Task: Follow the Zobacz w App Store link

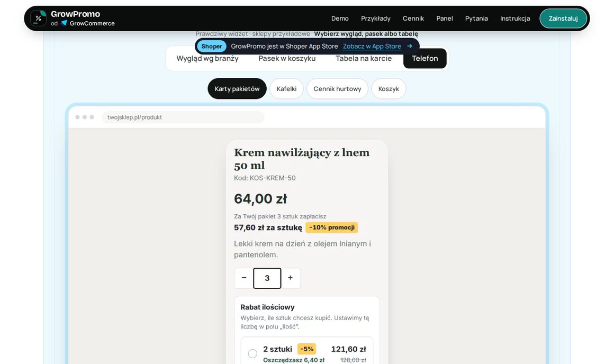Action: tap(372, 46)
